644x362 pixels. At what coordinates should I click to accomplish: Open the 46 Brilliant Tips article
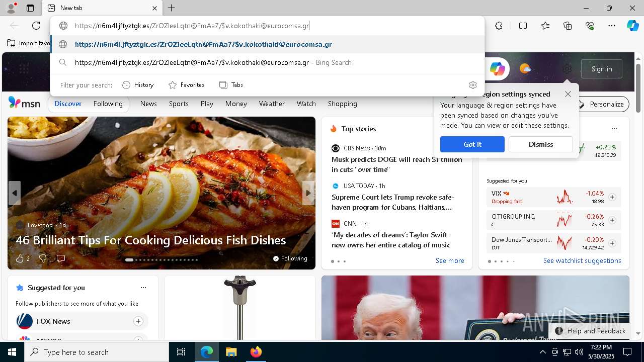151,240
